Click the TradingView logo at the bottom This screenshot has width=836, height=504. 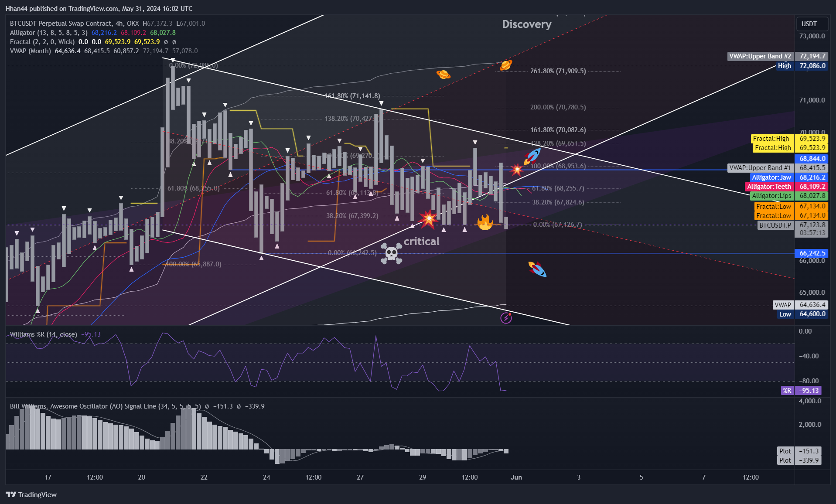pyautogui.click(x=31, y=494)
